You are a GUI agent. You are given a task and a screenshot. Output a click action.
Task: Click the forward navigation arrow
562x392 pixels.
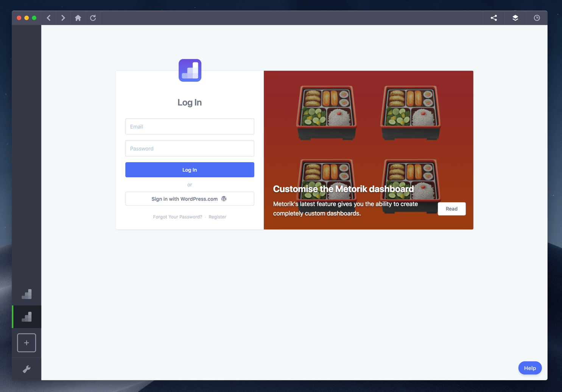[63, 18]
